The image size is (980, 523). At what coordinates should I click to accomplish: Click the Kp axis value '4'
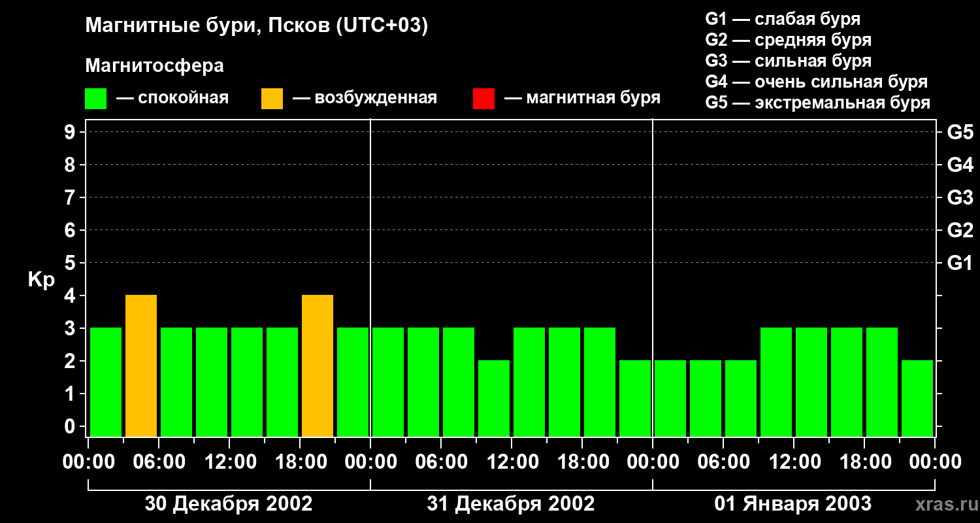[x=71, y=296]
